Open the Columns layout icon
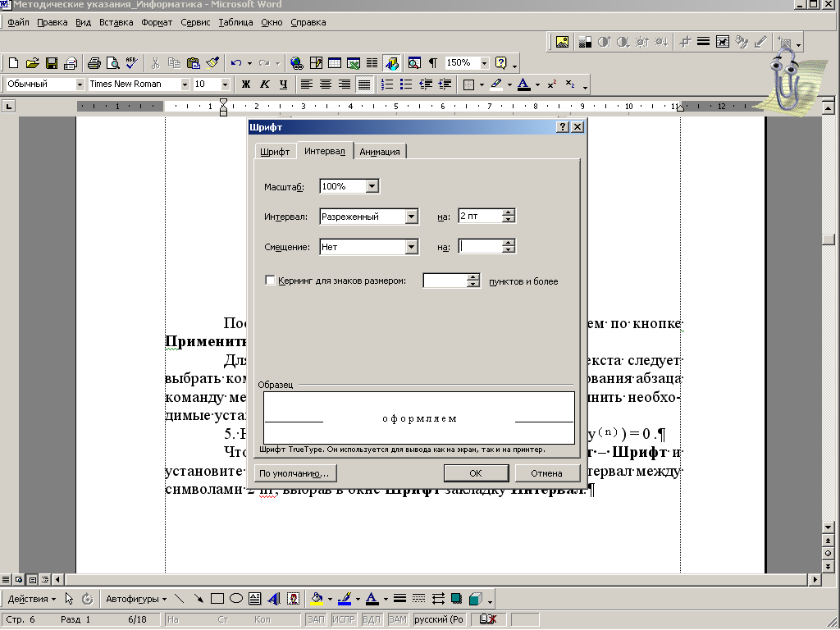The width and height of the screenshot is (840, 630). click(x=372, y=63)
